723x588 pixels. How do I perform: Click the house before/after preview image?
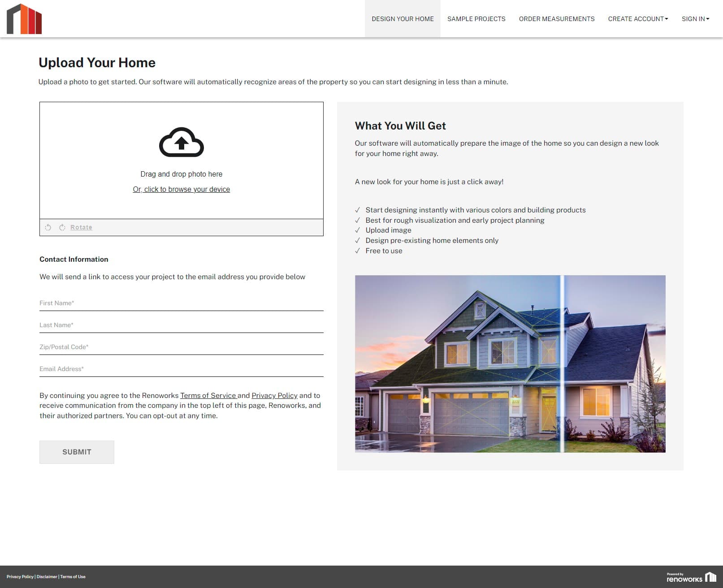[x=510, y=364]
